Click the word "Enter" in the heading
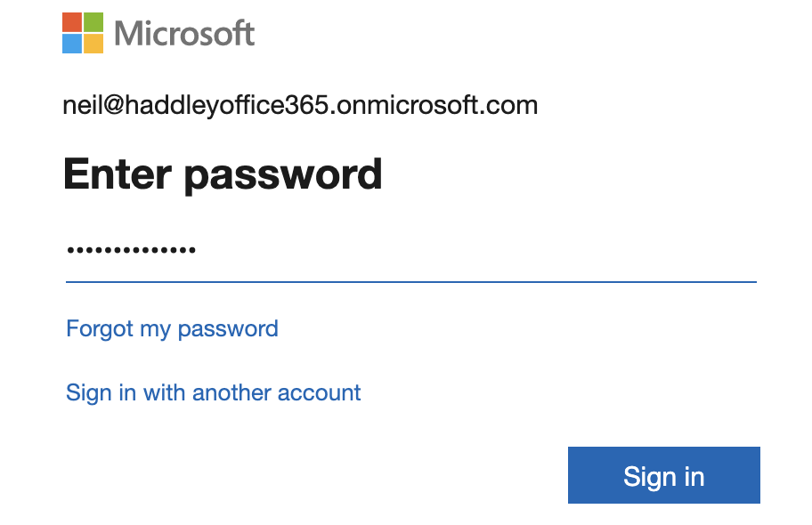The image size is (812, 525). tap(117, 174)
